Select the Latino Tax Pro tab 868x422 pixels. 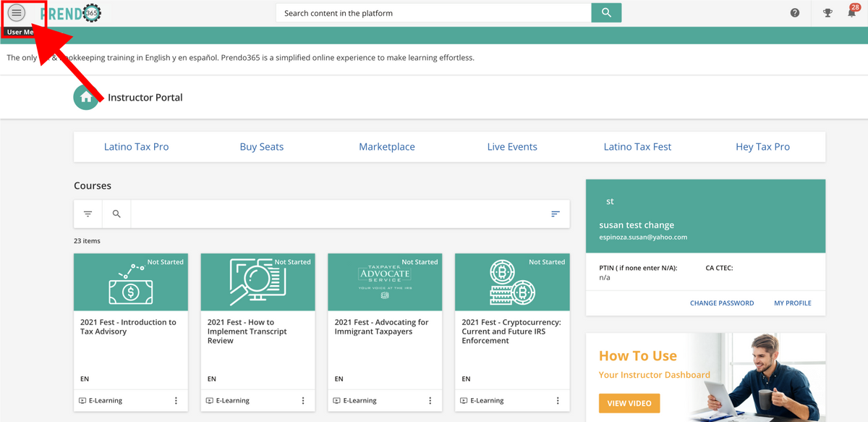pos(137,147)
